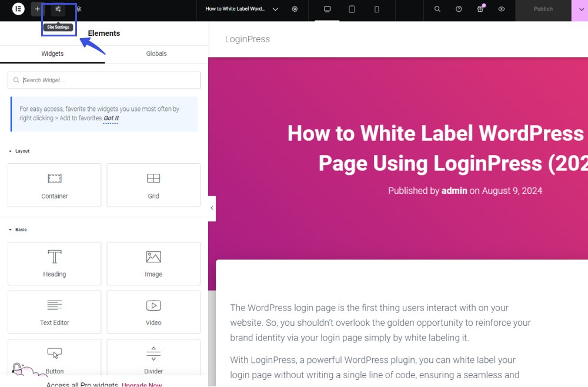This screenshot has width=588, height=387.
Task: Preview changes with the eye icon
Action: (502, 9)
